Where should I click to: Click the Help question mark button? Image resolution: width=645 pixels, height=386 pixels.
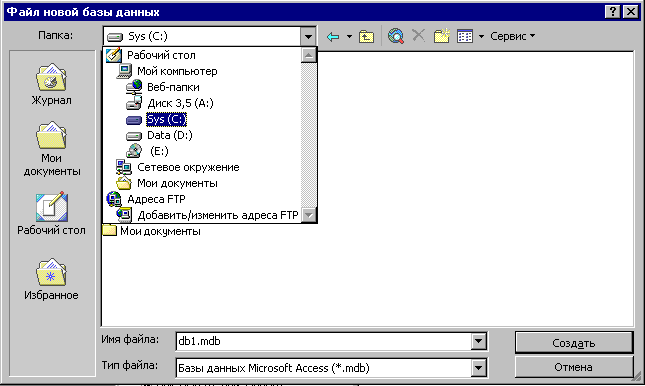click(x=613, y=12)
